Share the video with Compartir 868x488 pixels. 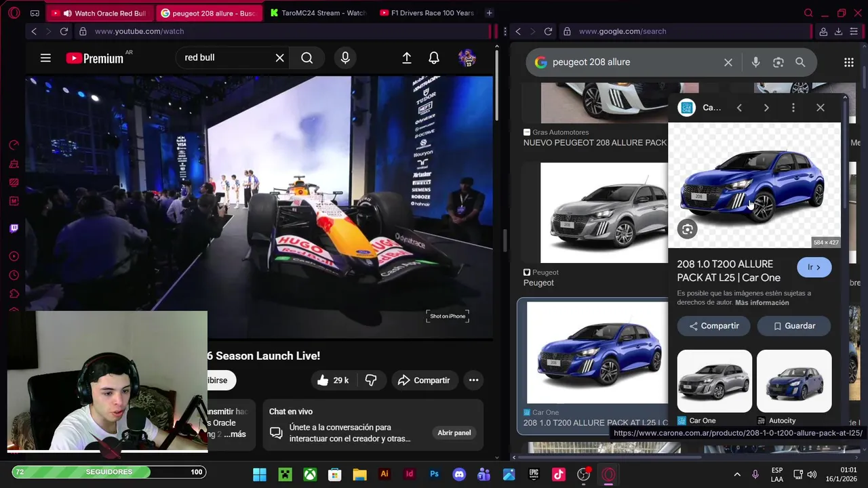(424, 380)
